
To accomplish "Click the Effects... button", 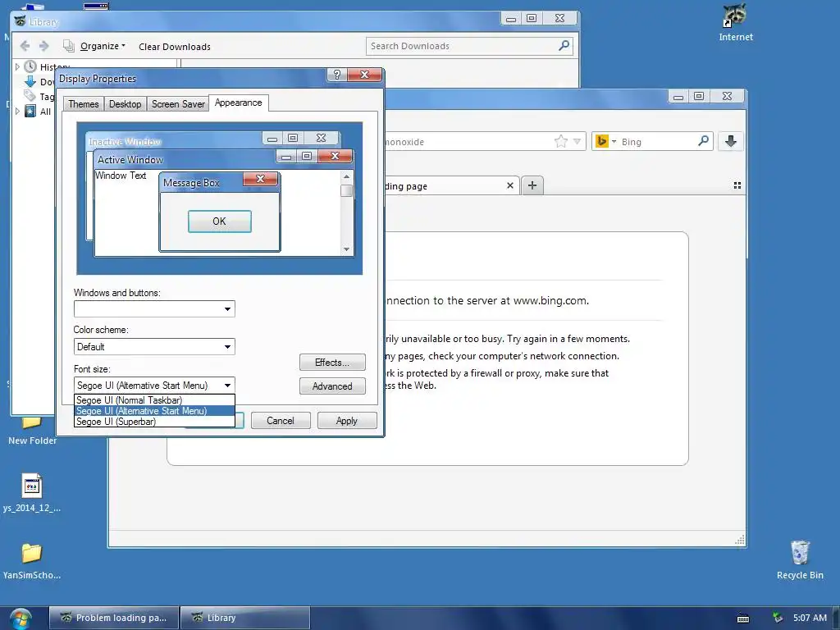I will [332, 363].
